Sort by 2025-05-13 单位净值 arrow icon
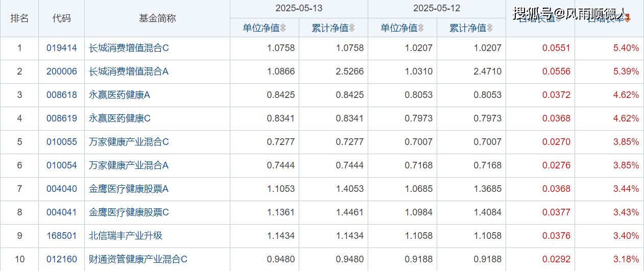The height and width of the screenshot is (271, 644). pos(283,28)
